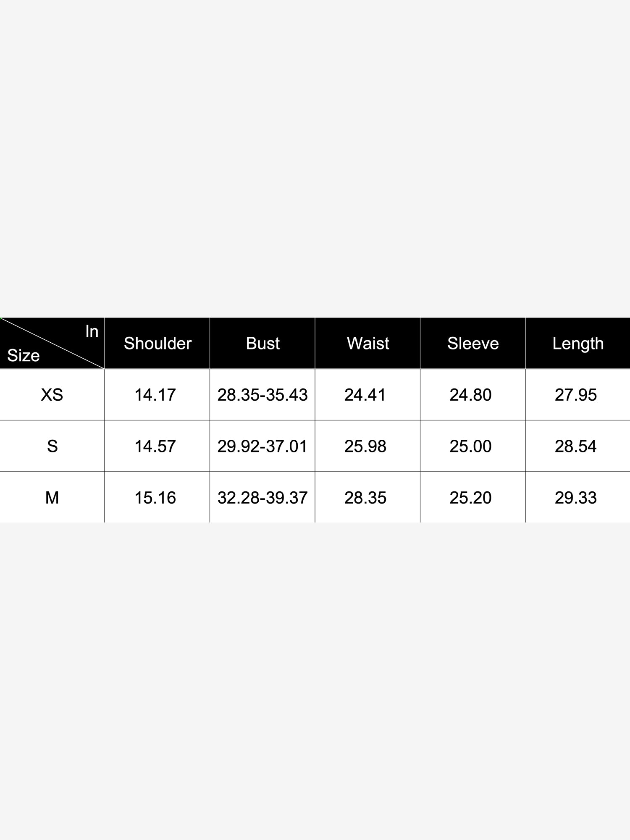Image resolution: width=630 pixels, height=840 pixels.
Task: Select the S size row label
Action: (x=52, y=446)
